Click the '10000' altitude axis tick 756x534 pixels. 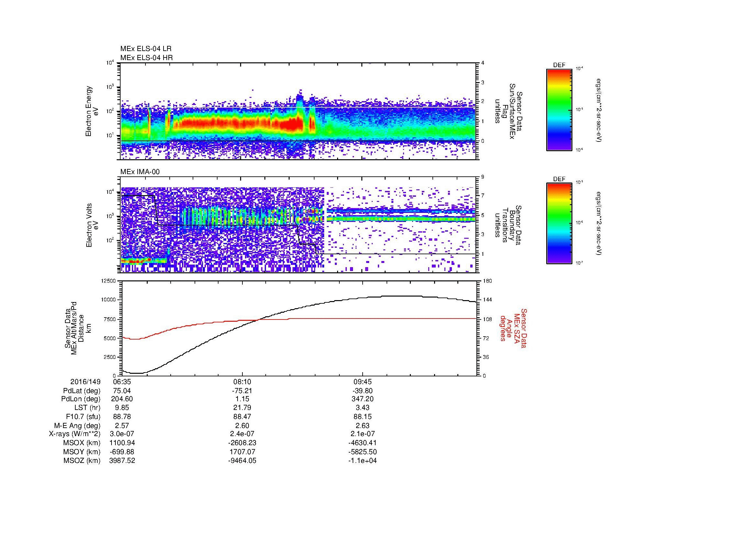pyautogui.click(x=109, y=300)
